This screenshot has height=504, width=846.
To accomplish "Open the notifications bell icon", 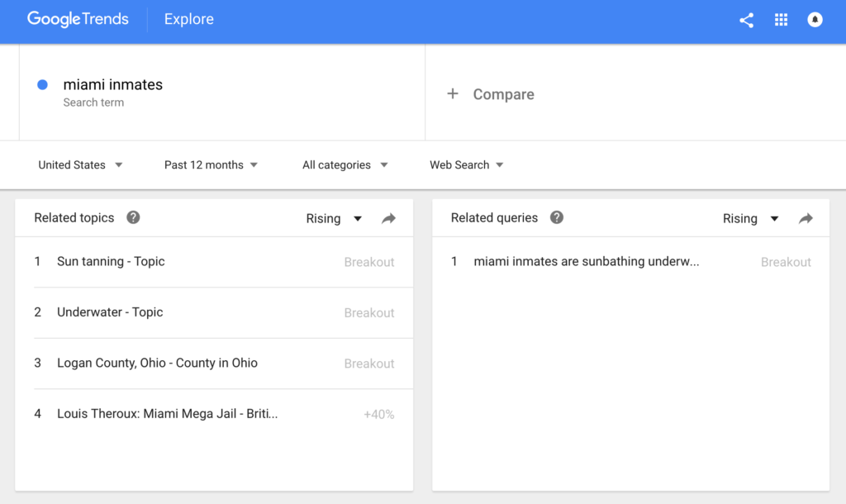I will (815, 20).
